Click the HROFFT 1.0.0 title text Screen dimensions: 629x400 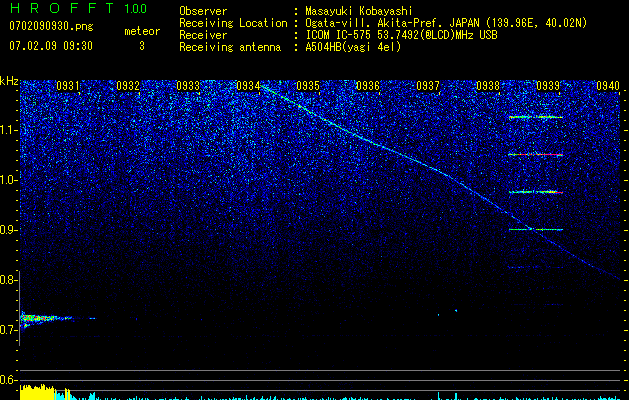tap(78, 8)
